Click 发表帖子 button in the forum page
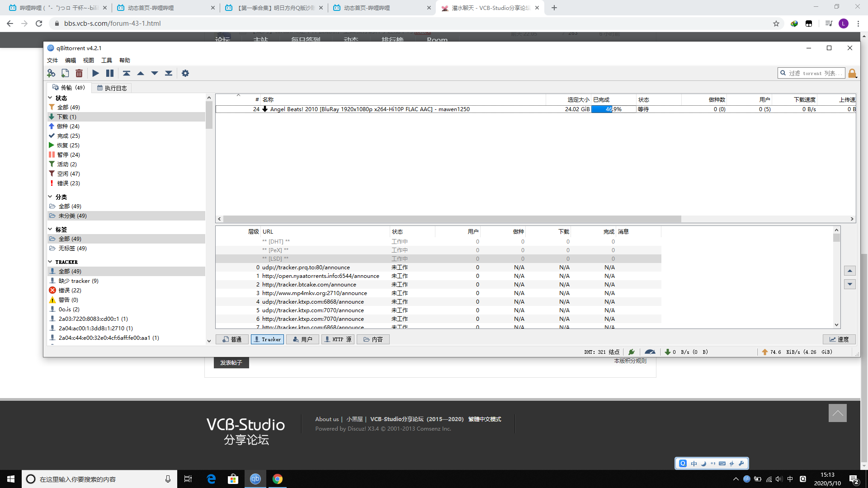The image size is (868, 488). point(231,363)
